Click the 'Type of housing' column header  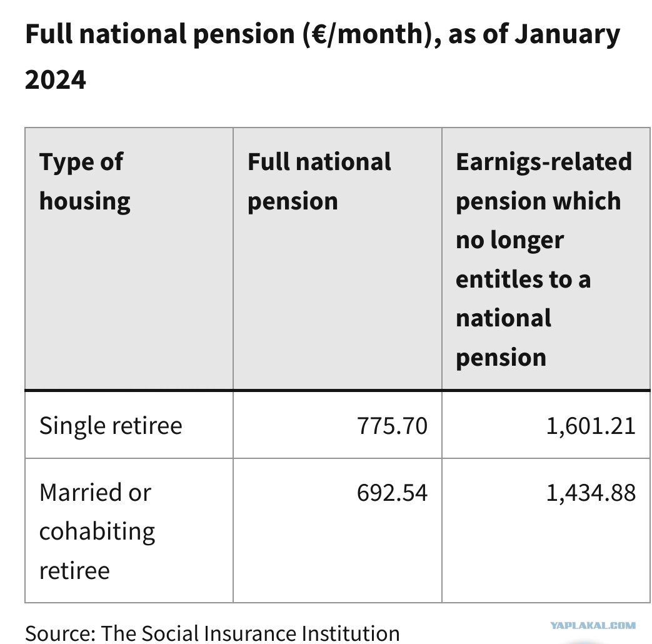coord(129,259)
